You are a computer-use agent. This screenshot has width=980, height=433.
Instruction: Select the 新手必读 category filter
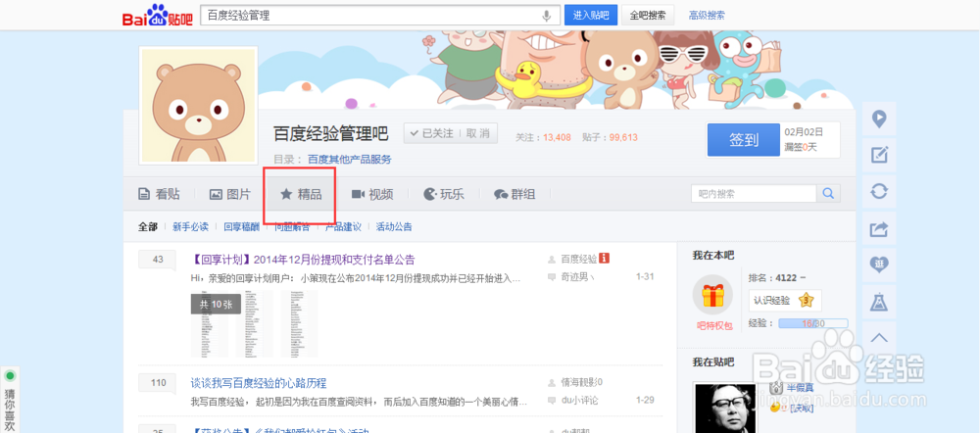191,227
